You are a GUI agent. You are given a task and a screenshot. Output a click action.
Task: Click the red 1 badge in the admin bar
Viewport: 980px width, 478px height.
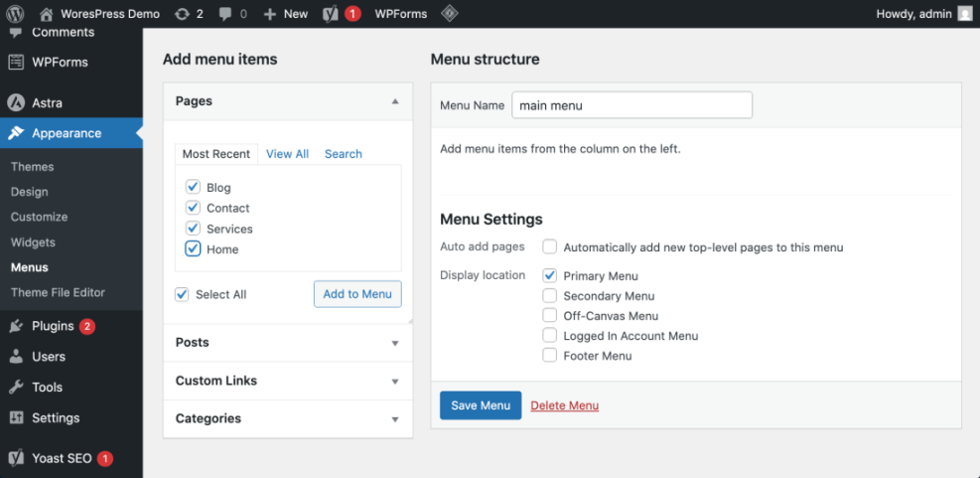click(352, 14)
